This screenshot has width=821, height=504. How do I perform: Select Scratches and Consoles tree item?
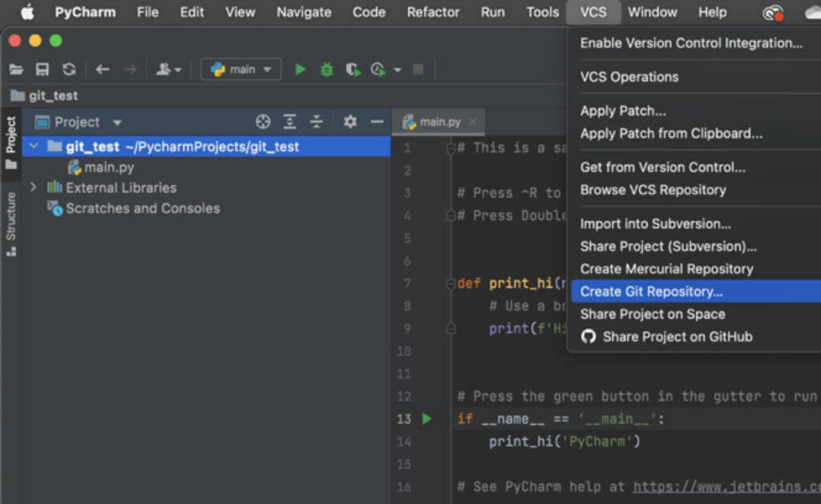coord(134,208)
